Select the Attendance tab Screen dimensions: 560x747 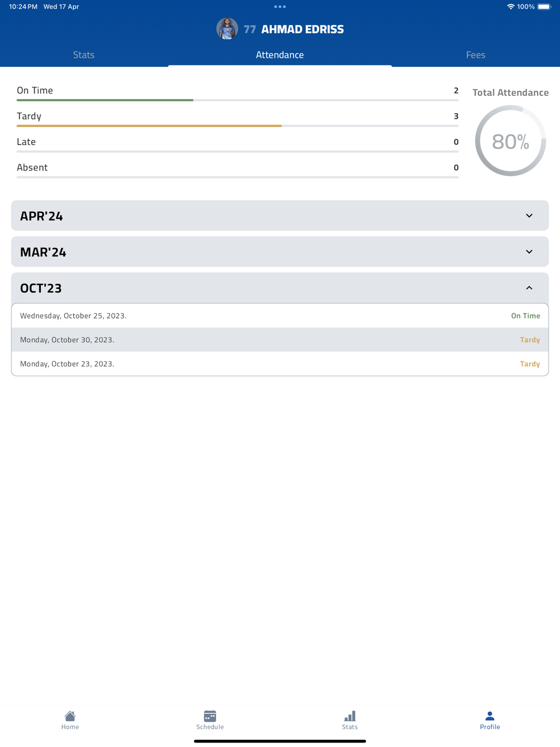280,55
